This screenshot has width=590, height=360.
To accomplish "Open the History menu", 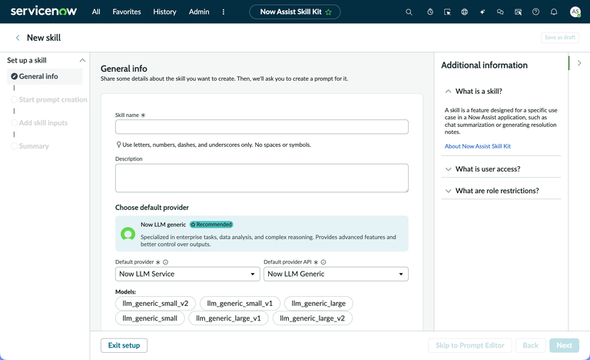I will point(164,12).
